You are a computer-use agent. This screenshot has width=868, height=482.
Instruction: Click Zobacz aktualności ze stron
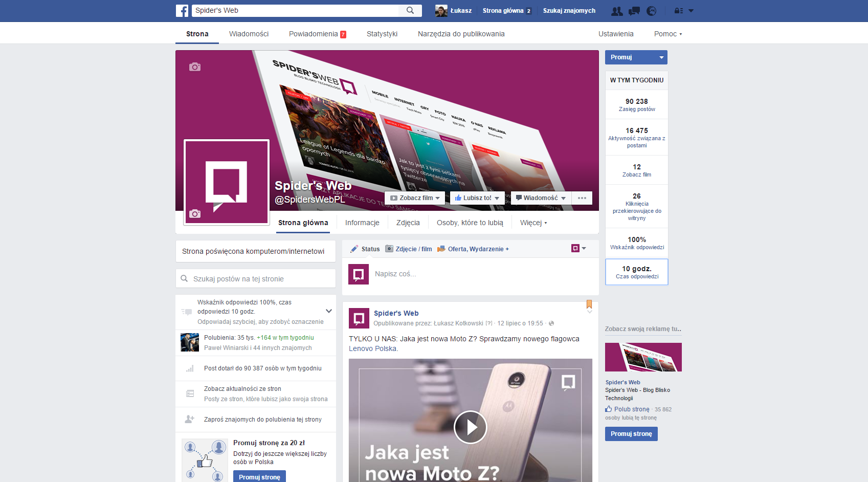click(x=242, y=389)
